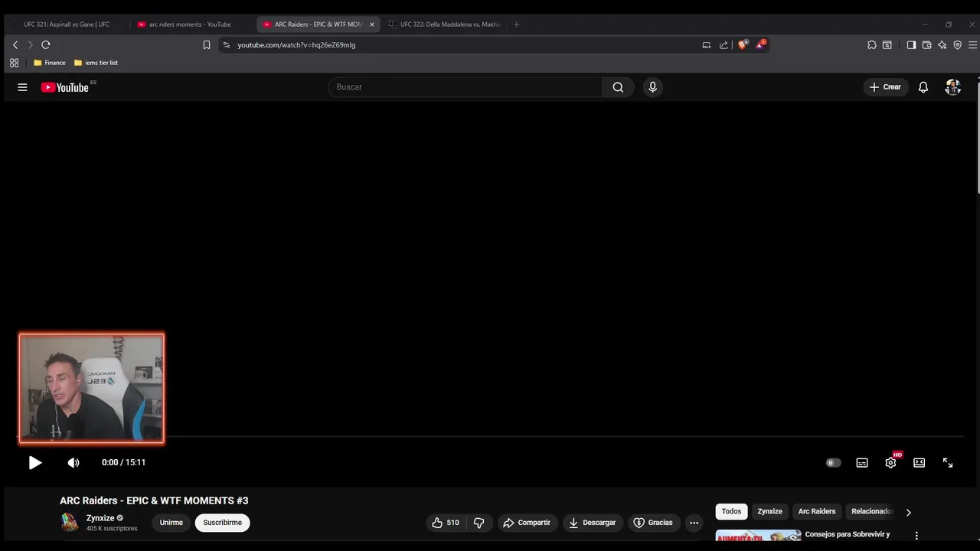
Task: Click the Descargar download button
Action: [x=592, y=523]
